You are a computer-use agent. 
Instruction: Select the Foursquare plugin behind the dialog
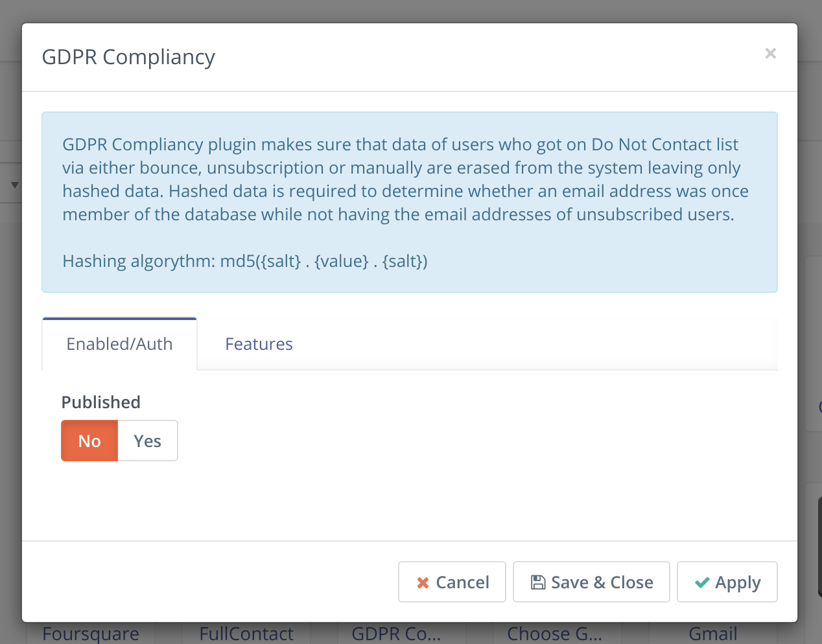[91, 633]
